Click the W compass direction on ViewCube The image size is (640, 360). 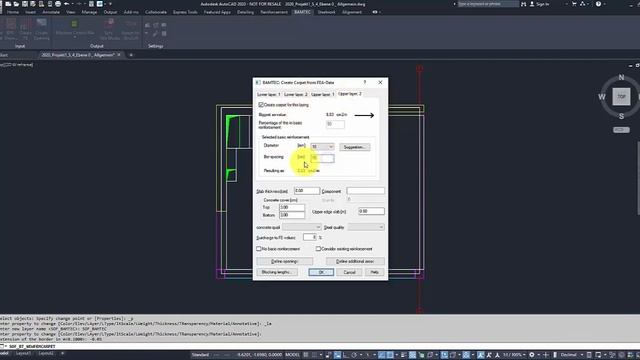(602, 97)
